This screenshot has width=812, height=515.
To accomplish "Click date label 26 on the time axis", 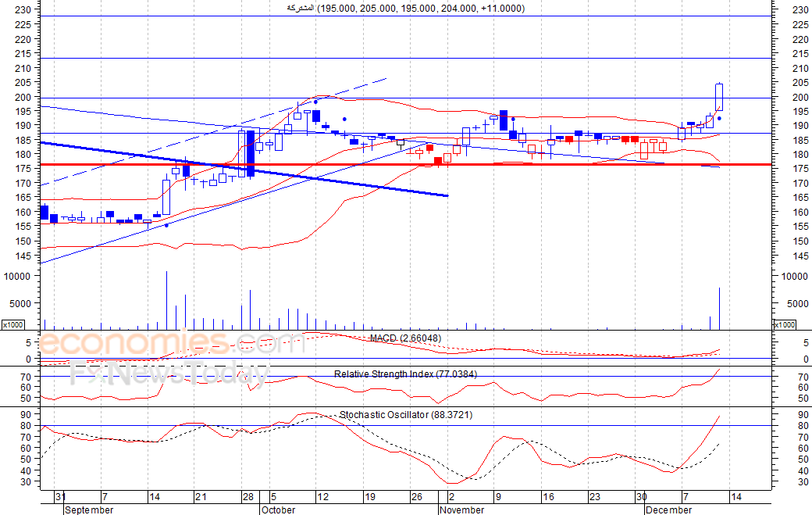I will click(417, 497).
